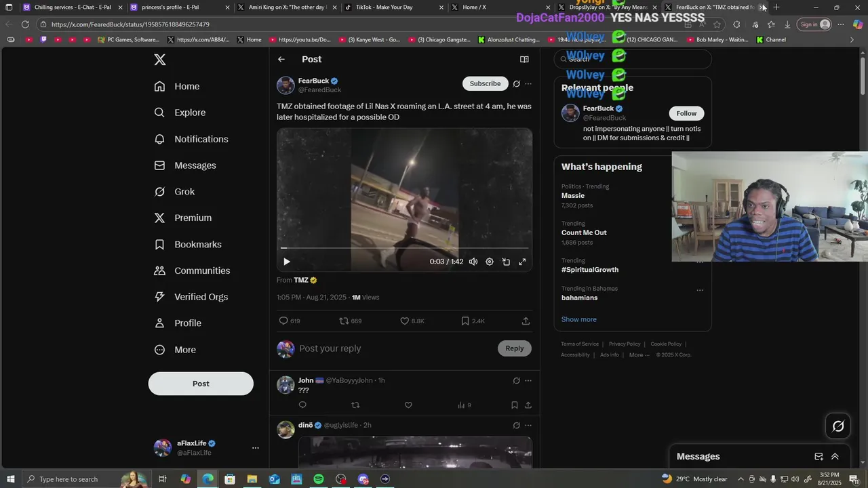Click the browser Sign in button
Screen dimensions: 868x488
(x=815, y=24)
